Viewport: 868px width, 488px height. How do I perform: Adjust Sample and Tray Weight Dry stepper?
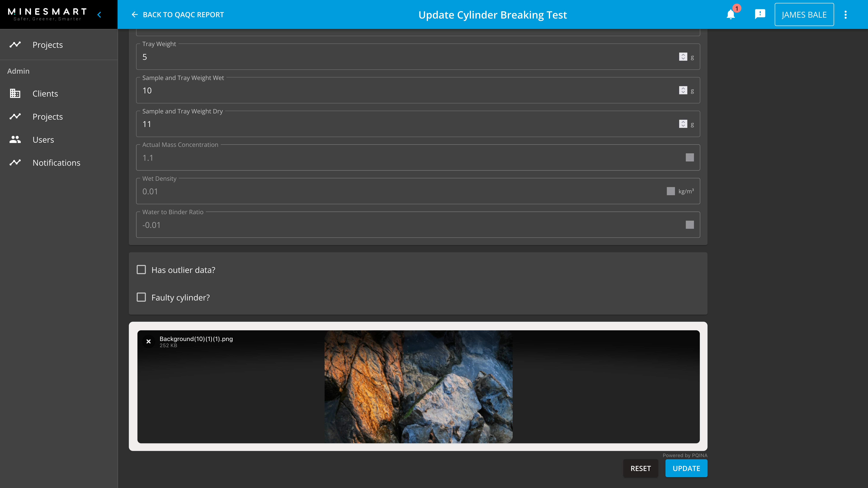pyautogui.click(x=683, y=124)
